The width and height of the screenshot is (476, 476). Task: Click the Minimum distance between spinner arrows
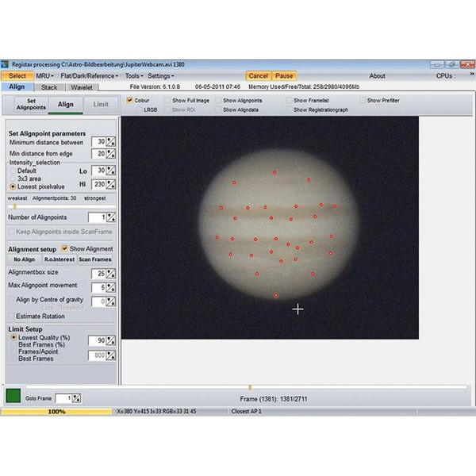(x=111, y=142)
